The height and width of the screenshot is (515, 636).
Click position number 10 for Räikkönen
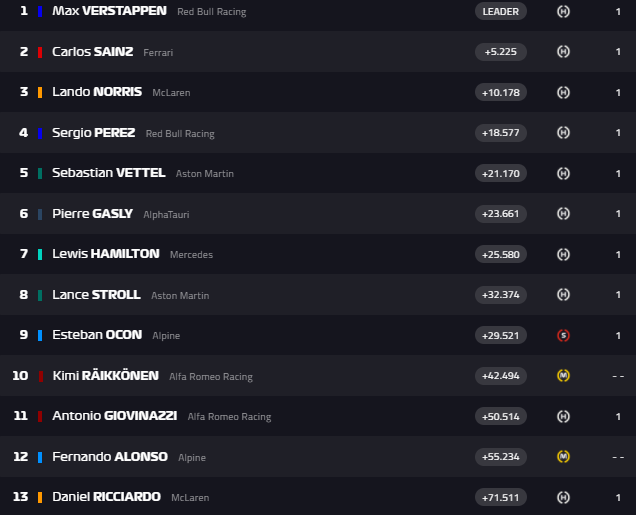pyautogui.click(x=20, y=376)
